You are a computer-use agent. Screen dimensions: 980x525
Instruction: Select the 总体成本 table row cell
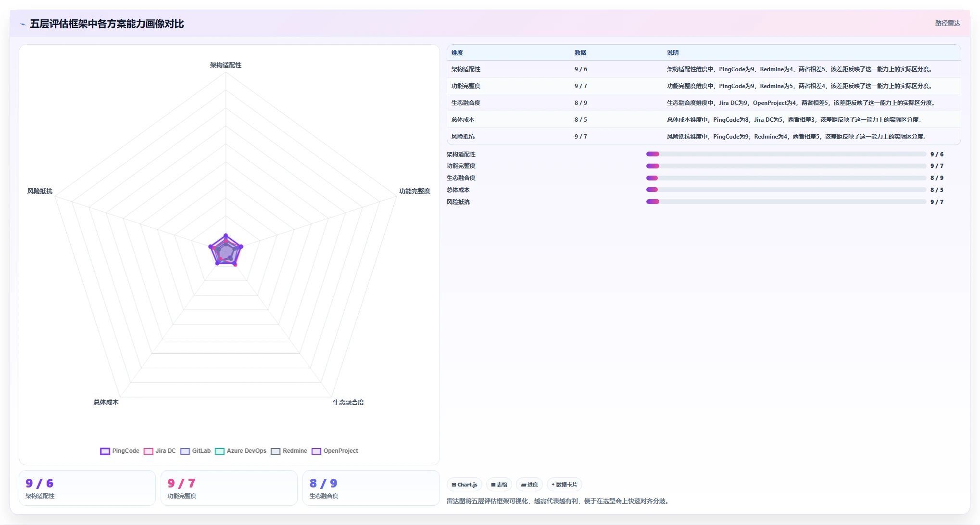click(463, 120)
